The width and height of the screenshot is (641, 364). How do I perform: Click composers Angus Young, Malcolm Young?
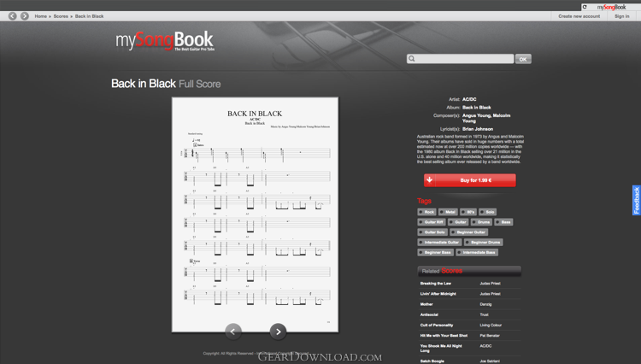[x=486, y=118]
